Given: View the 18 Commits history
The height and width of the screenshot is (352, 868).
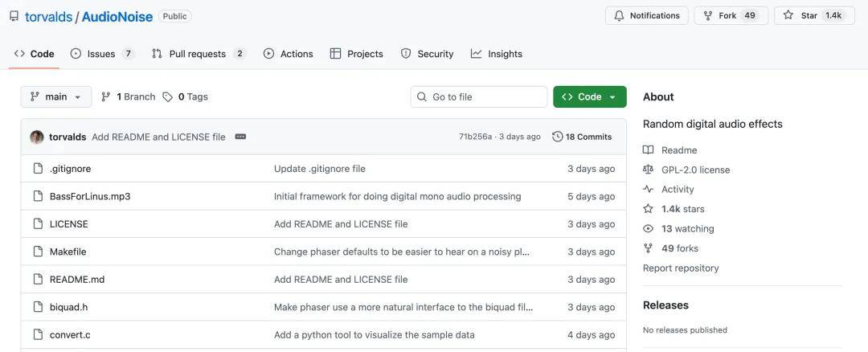Looking at the screenshot, I should pos(582,137).
